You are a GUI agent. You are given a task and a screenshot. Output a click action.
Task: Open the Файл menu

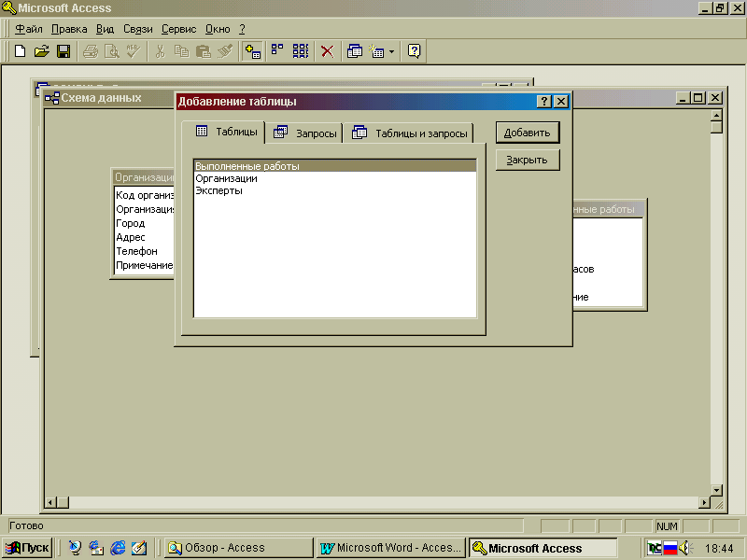coord(29,29)
